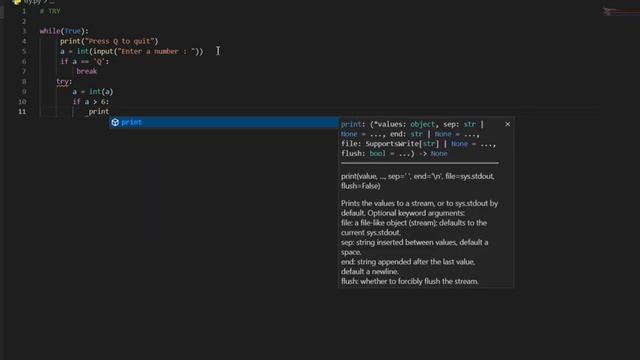Click "if a == 'Q':" on line 6
The height and width of the screenshot is (360, 640).
pos(84,61)
